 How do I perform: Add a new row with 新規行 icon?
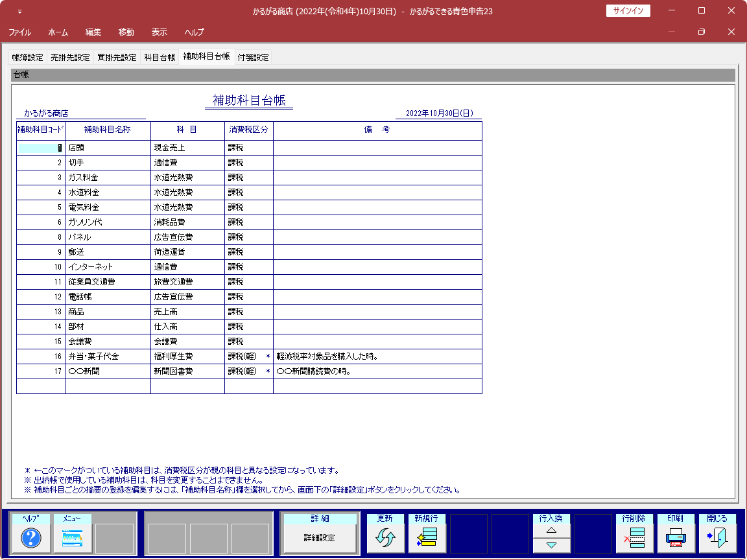point(427,538)
